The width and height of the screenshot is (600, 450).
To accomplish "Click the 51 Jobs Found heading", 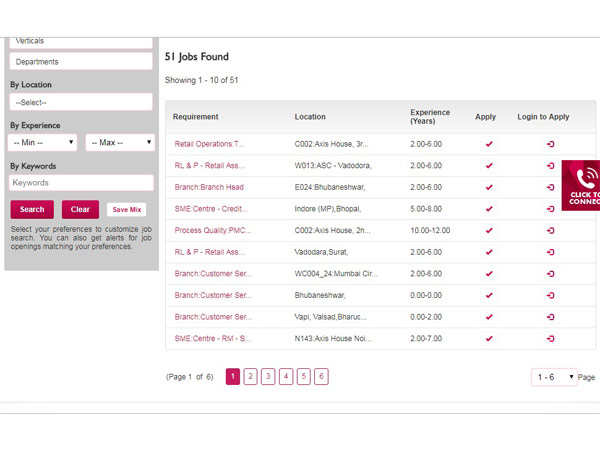I will pos(197,57).
